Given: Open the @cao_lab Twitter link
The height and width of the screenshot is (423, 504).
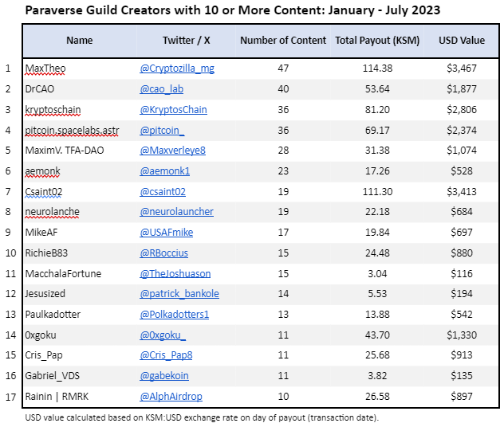Looking at the screenshot, I should [x=161, y=89].
